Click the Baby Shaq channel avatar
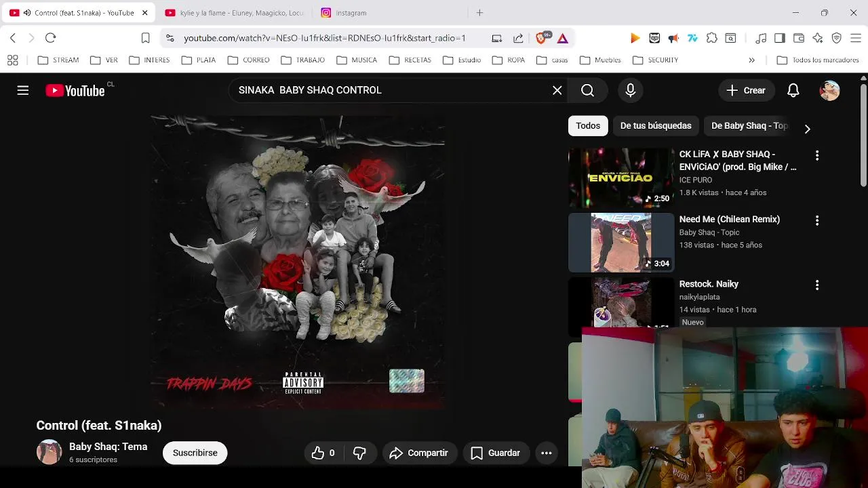Screen dimensions: 868x488 coord(49,452)
